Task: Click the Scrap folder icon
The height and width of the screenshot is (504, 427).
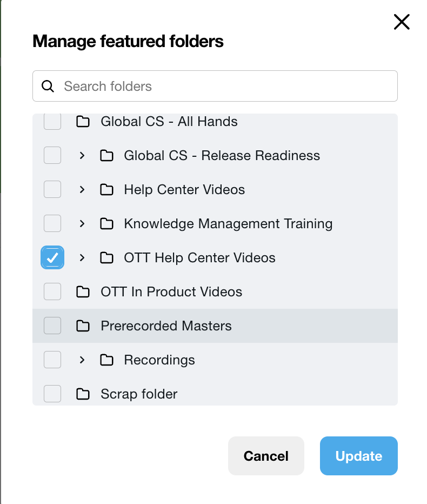Action: point(83,394)
